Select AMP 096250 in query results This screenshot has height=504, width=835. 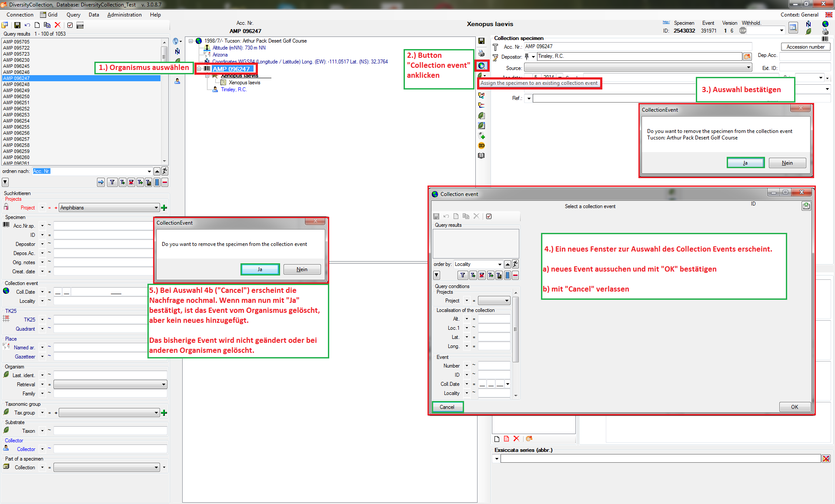tap(17, 96)
